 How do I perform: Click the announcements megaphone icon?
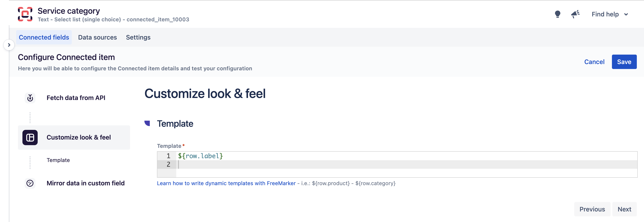(x=575, y=14)
